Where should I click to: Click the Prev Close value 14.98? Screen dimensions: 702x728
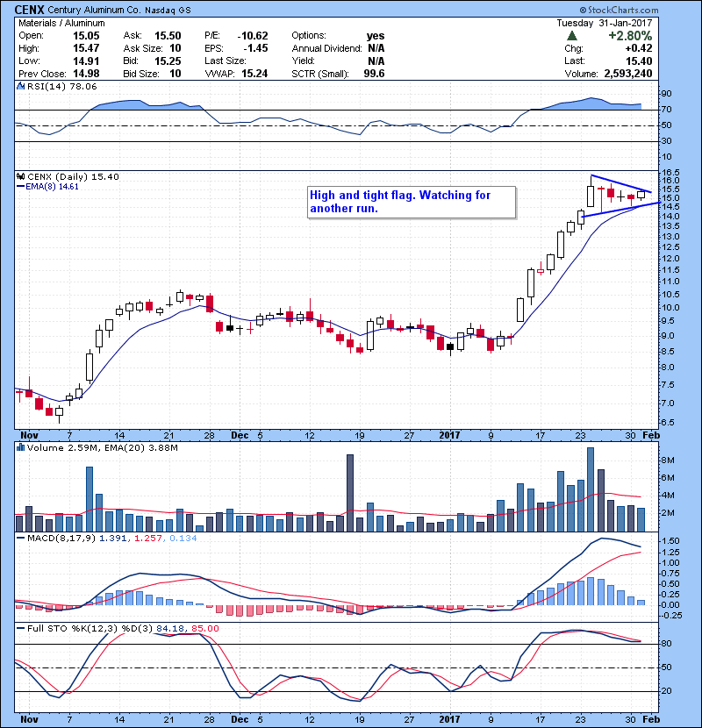(86, 74)
